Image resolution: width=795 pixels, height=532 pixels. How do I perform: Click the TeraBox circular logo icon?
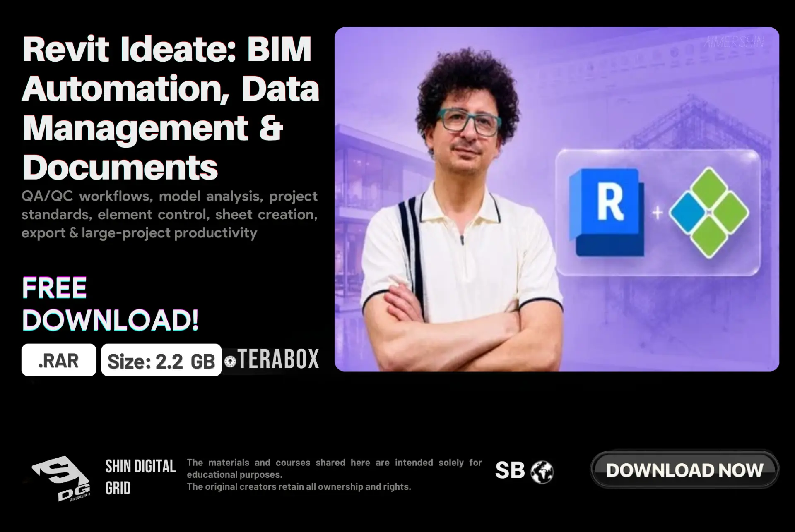230,362
